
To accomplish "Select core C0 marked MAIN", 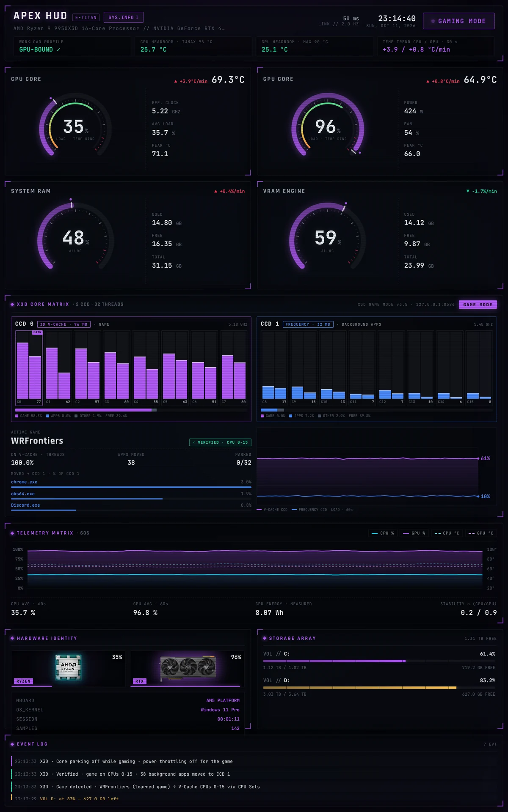I will (29, 368).
